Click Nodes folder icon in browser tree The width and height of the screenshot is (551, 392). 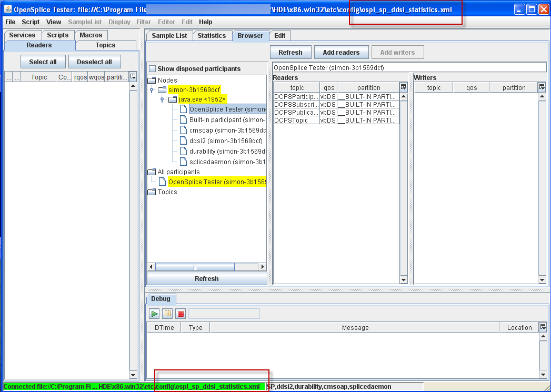[x=152, y=81]
